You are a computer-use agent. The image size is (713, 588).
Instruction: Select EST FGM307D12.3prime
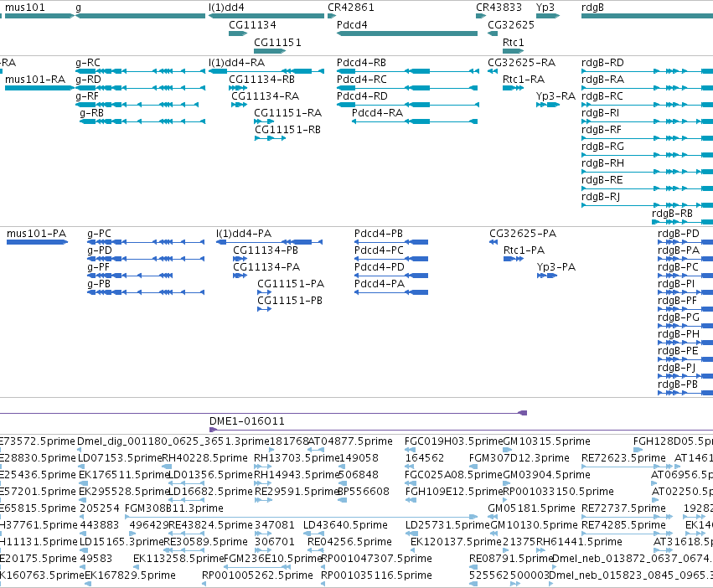519,458
